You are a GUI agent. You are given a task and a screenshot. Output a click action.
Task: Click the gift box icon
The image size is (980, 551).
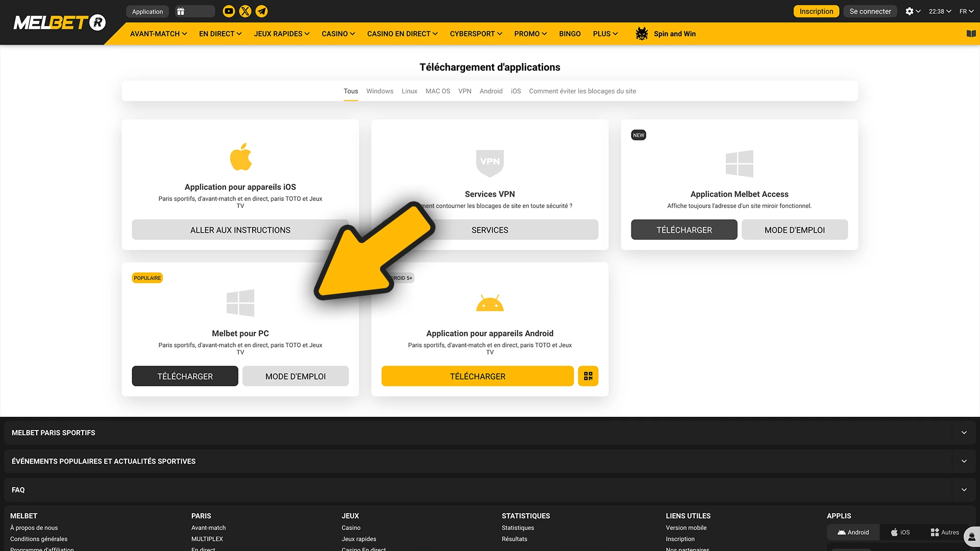[x=181, y=11]
